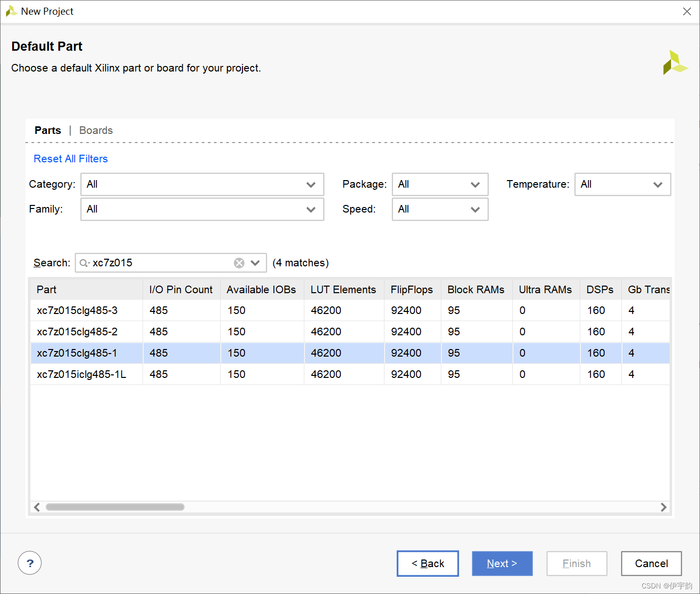
Task: Click 150 IOBs value in xc7z015iclg485-1L row
Action: point(236,374)
